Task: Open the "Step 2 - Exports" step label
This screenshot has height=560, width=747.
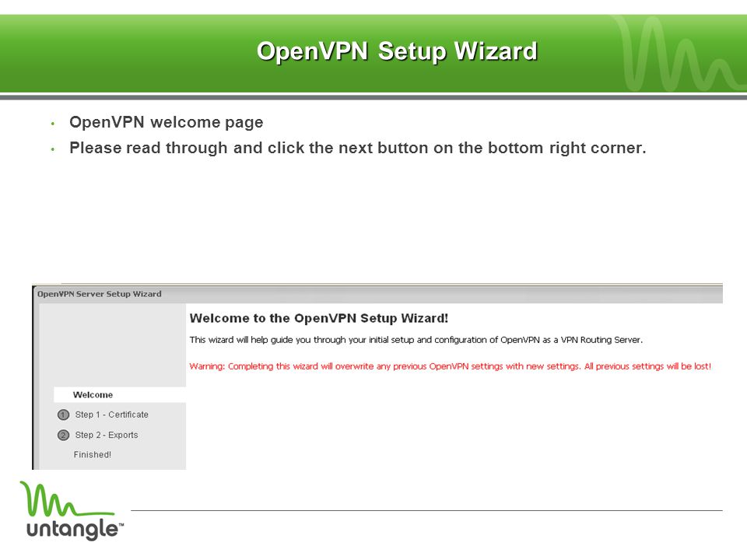Action: click(x=107, y=436)
